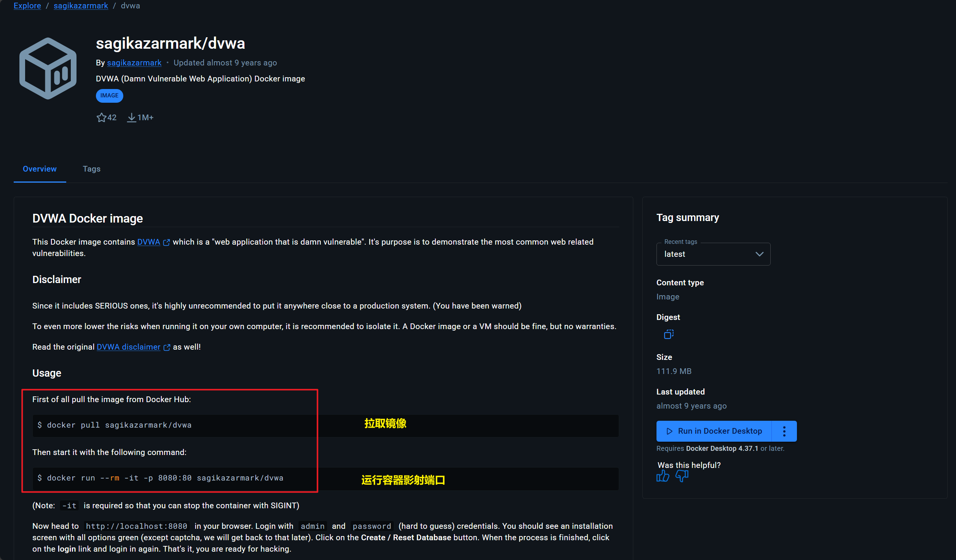Click external link icon after DVWA disclaimer
Image resolution: width=956 pixels, height=560 pixels.
tap(167, 347)
